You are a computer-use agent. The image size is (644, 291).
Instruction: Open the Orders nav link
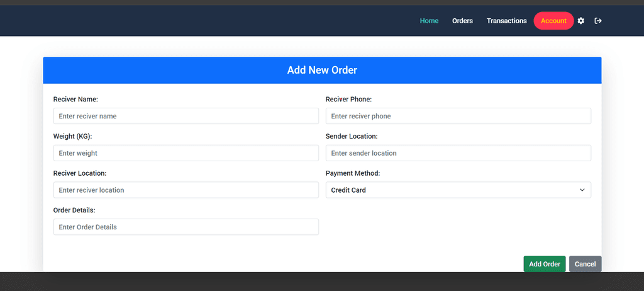462,21
